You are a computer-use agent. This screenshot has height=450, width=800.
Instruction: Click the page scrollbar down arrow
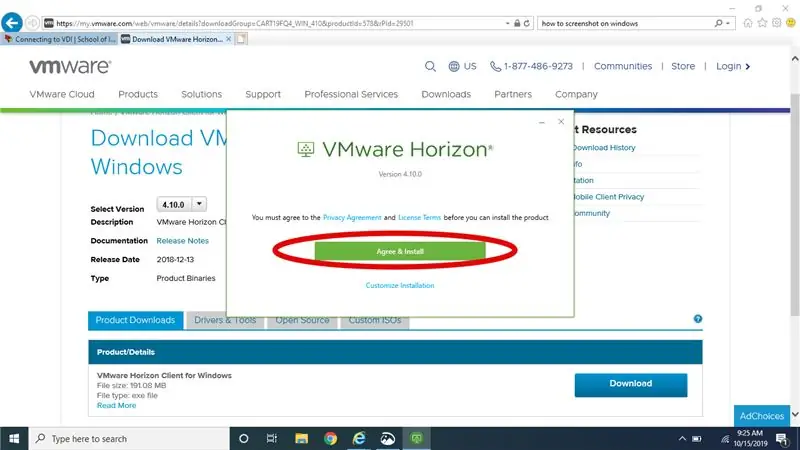(x=795, y=415)
